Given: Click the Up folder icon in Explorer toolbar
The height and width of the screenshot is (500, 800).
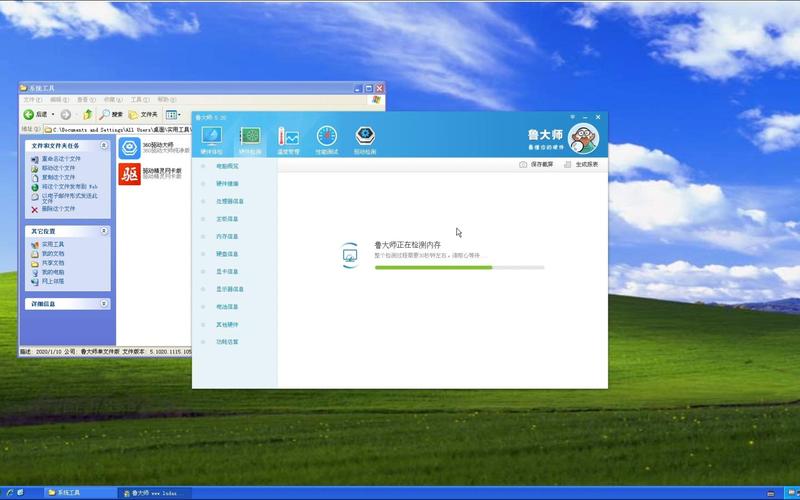Looking at the screenshot, I should [88, 115].
